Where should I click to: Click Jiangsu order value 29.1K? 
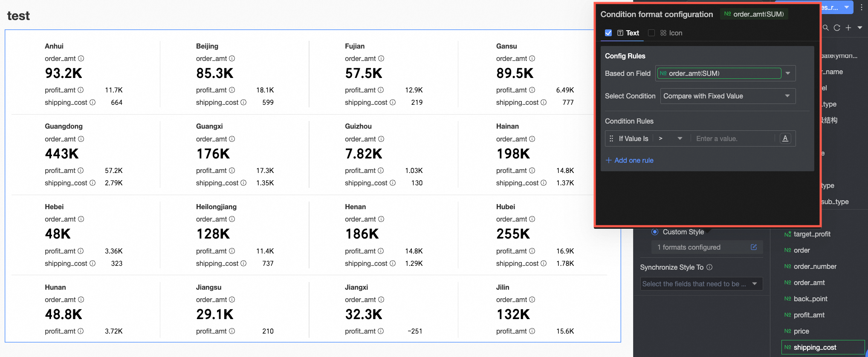pos(215,314)
